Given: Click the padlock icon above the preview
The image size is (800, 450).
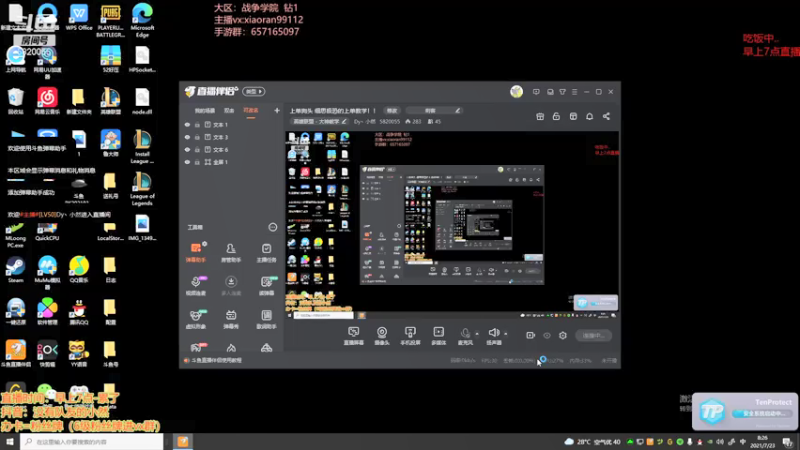Looking at the screenshot, I should (x=556, y=116).
